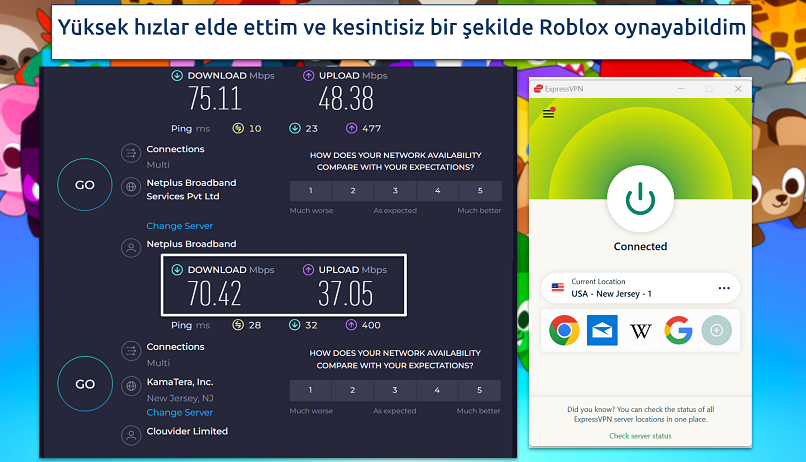Screen dimensions: 806x462
Task: Open the ExpressVPN hamburger menu
Action: [x=548, y=113]
